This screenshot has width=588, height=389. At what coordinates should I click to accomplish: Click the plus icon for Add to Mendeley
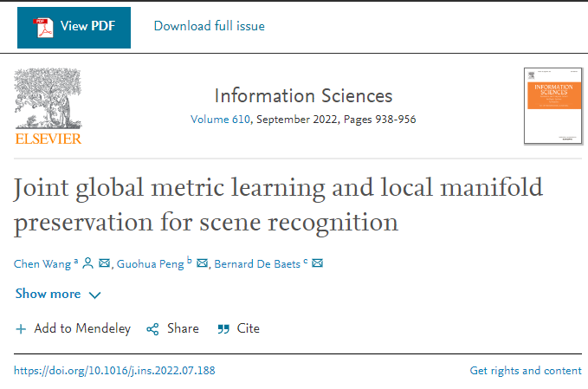point(21,328)
